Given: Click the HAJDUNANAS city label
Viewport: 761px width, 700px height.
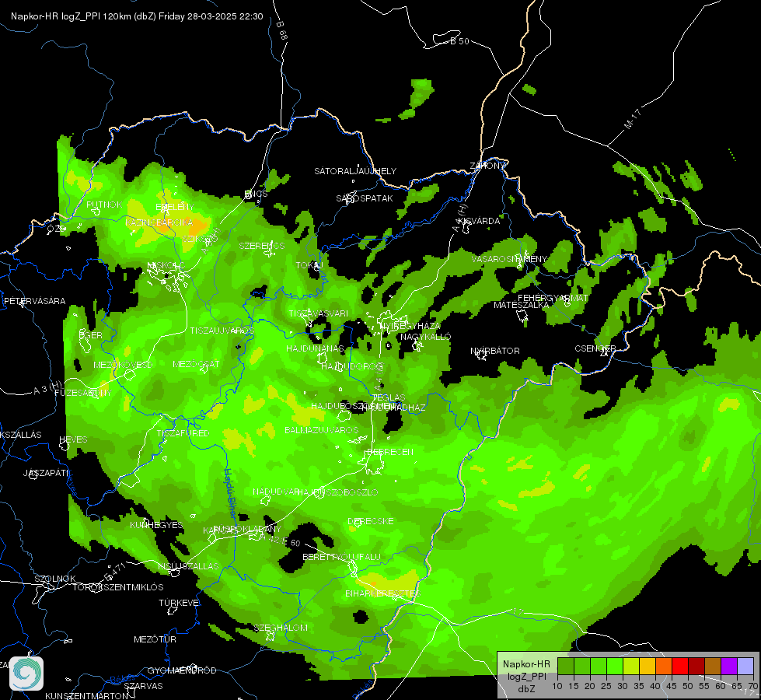Looking at the screenshot, I should (x=315, y=348).
